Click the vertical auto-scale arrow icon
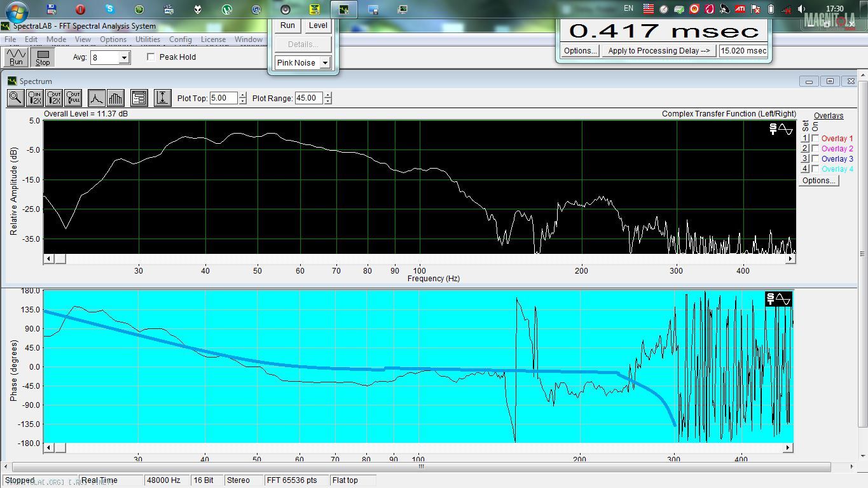868x488 pixels. (x=163, y=98)
